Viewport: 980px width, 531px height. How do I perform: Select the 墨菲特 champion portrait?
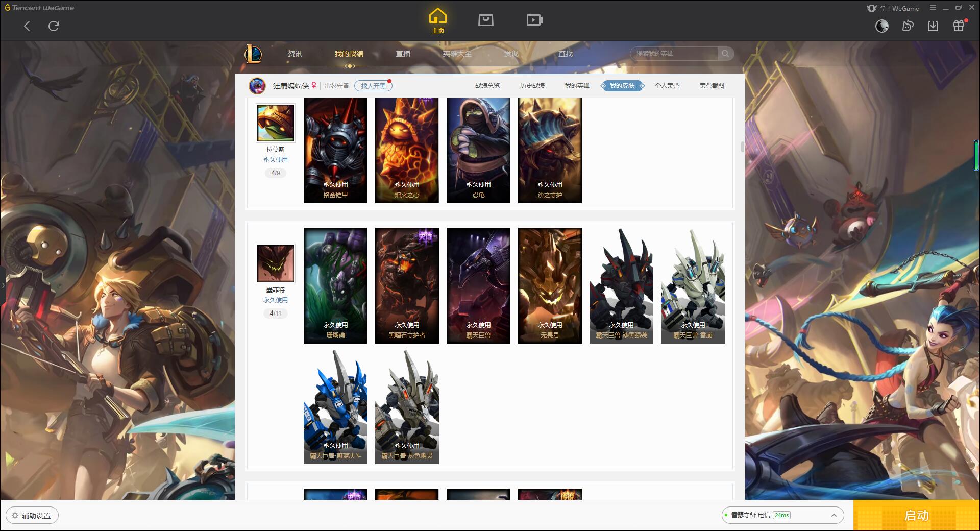click(x=275, y=263)
